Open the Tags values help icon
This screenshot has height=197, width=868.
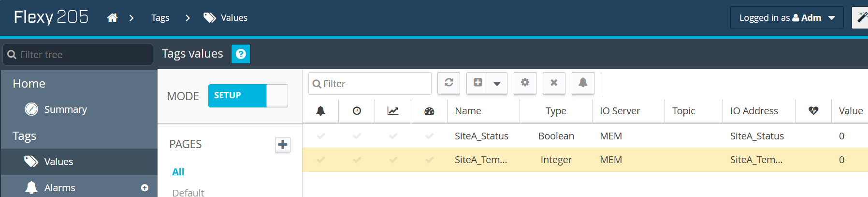pos(241,54)
